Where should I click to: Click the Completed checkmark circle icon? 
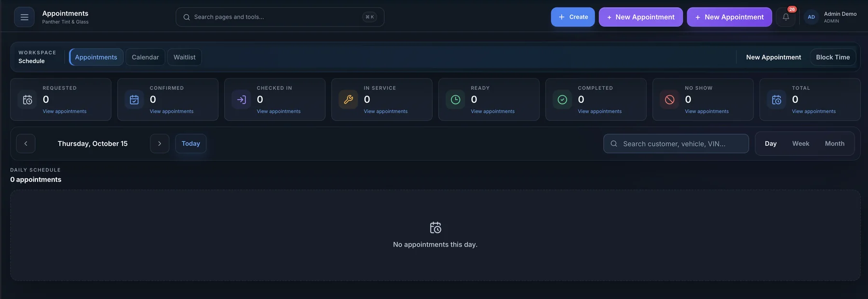pos(563,100)
